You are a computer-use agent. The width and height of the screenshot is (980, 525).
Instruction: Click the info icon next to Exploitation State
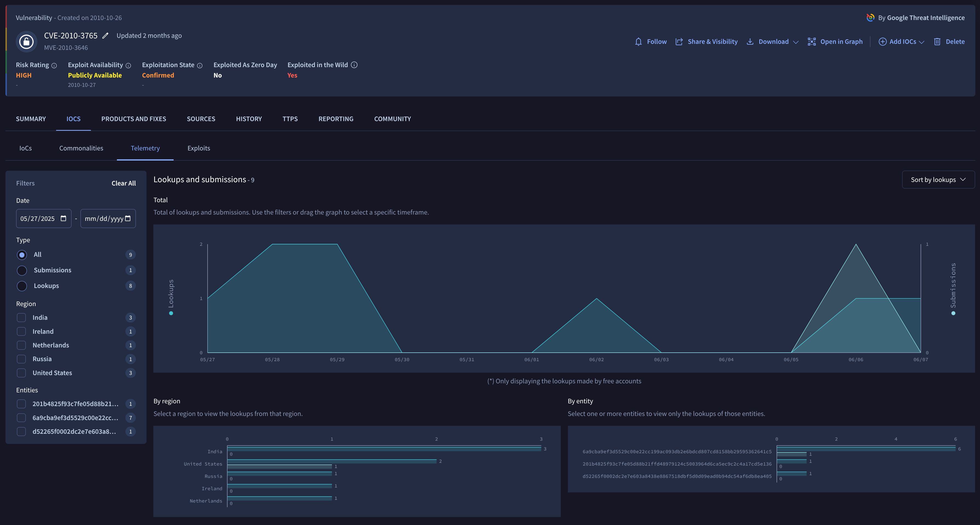click(200, 65)
